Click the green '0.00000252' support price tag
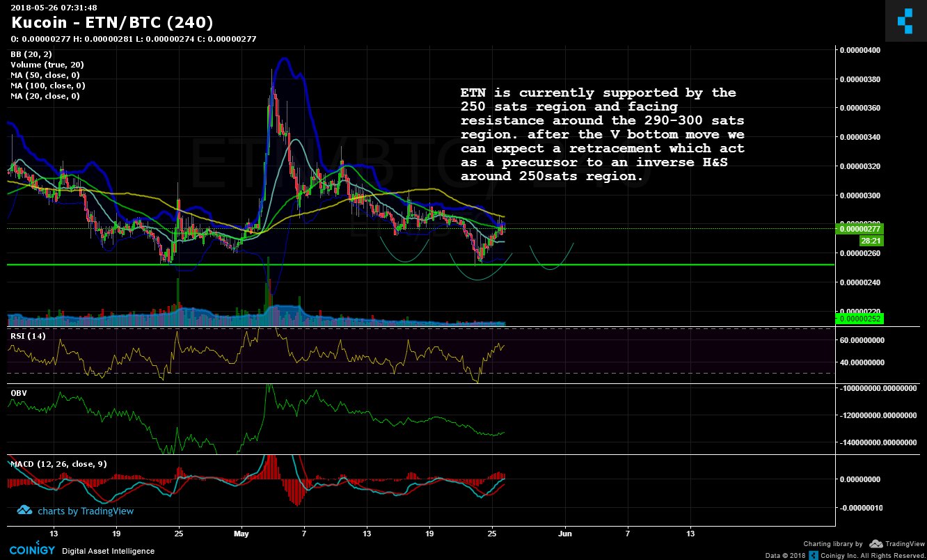 pyautogui.click(x=859, y=319)
